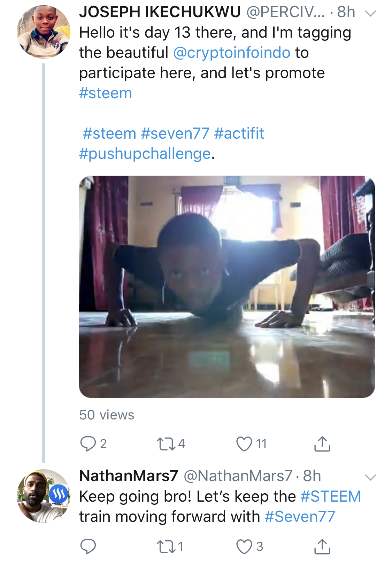Like Joseph Ikechukwu's pushup tweet

coord(244,444)
